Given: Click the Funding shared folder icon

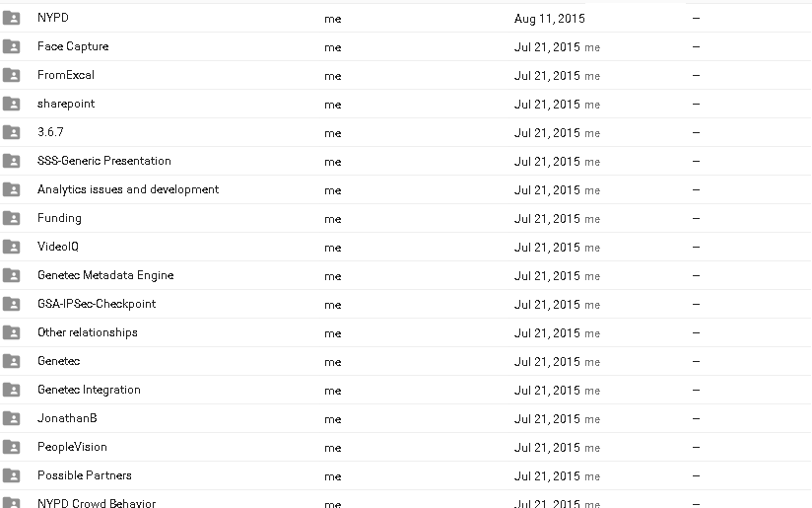Looking at the screenshot, I should click(12, 218).
